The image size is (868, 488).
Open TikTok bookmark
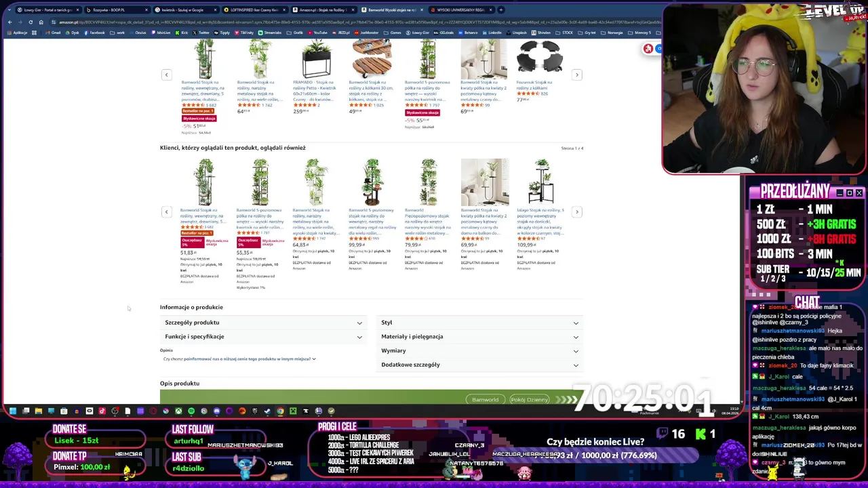click(x=244, y=33)
